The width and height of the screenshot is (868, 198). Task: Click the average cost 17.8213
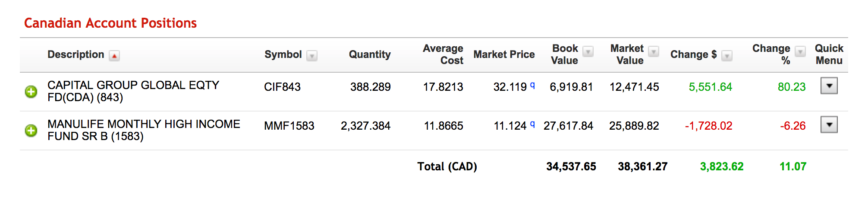(443, 87)
